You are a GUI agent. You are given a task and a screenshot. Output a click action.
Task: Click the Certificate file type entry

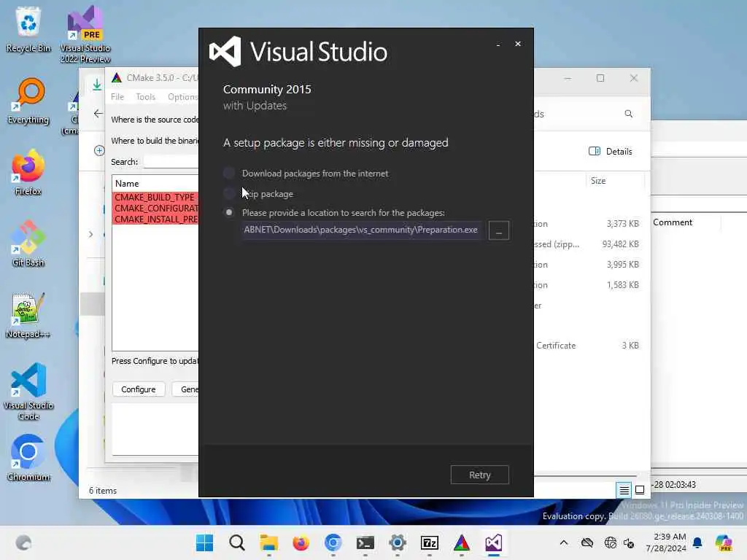point(555,345)
